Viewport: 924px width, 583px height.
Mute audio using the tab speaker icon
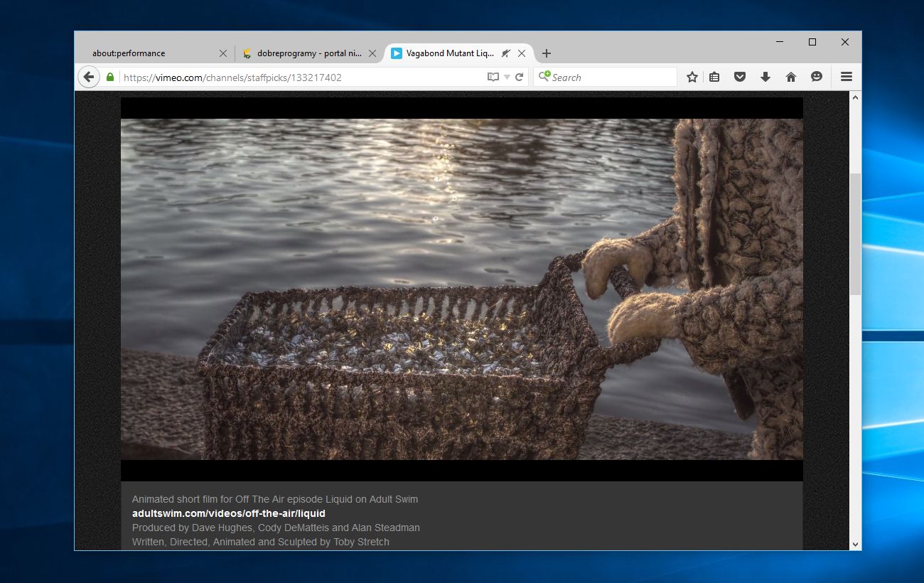pos(505,53)
